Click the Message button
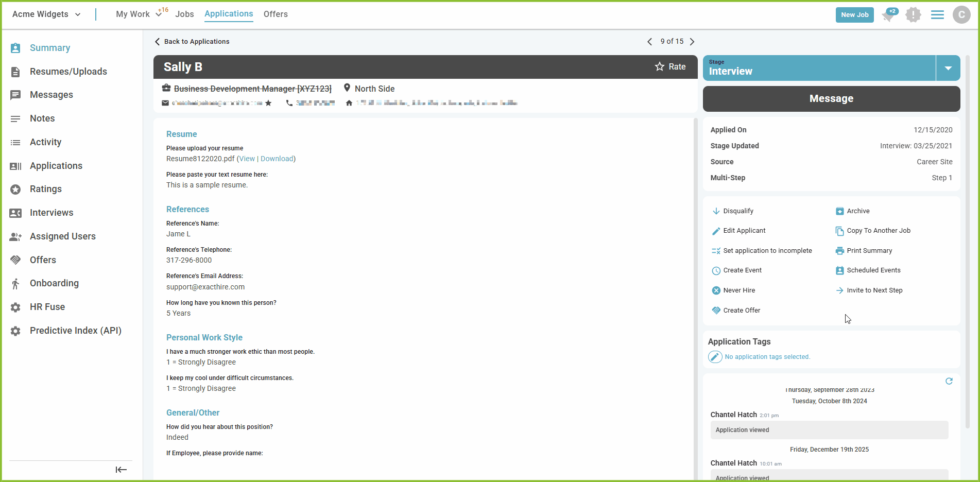 831,99
